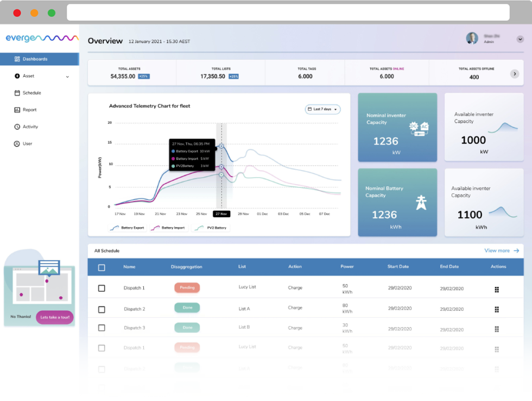Click the View more link above the schedule table

coord(497,250)
